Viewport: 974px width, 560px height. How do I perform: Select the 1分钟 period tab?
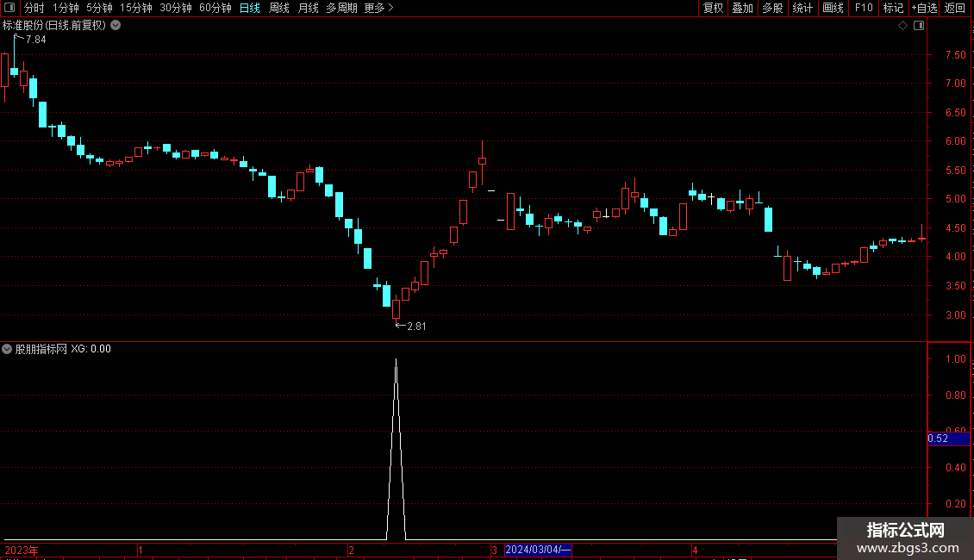pyautogui.click(x=66, y=8)
